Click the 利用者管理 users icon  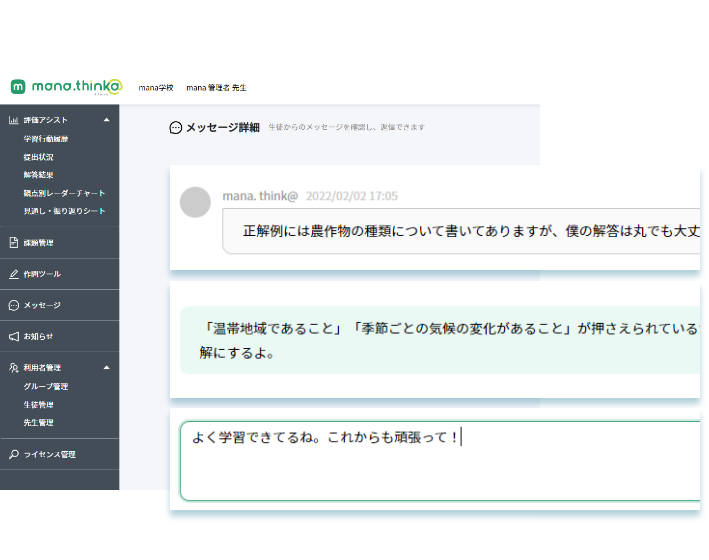point(13,368)
